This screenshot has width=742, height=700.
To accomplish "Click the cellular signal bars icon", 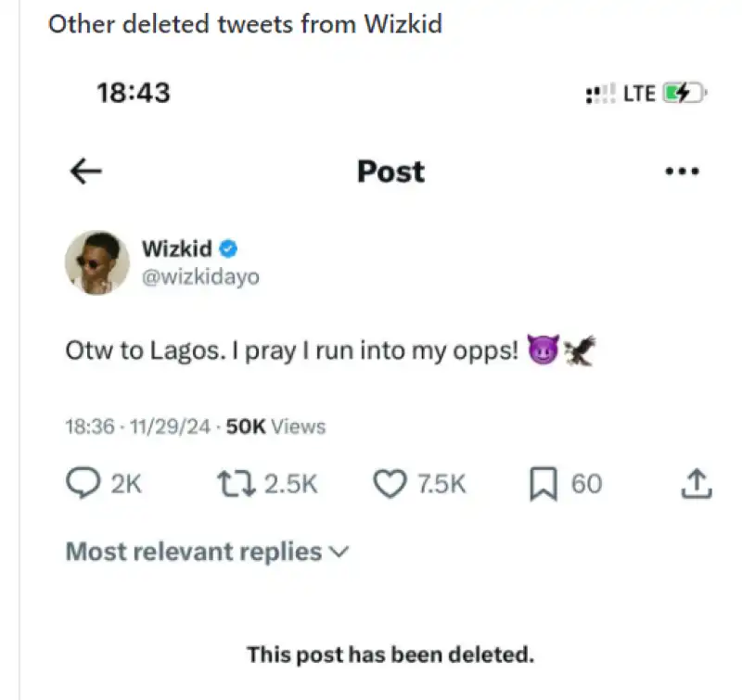I will click(600, 94).
